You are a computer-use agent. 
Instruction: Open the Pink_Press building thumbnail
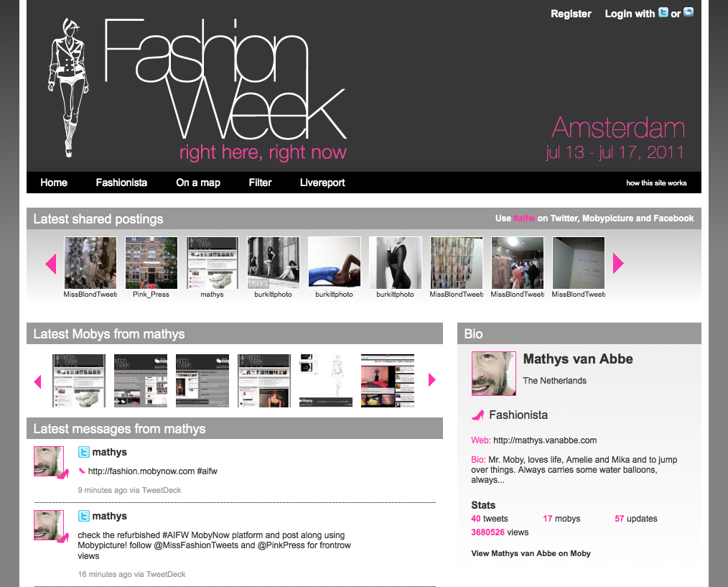151,262
